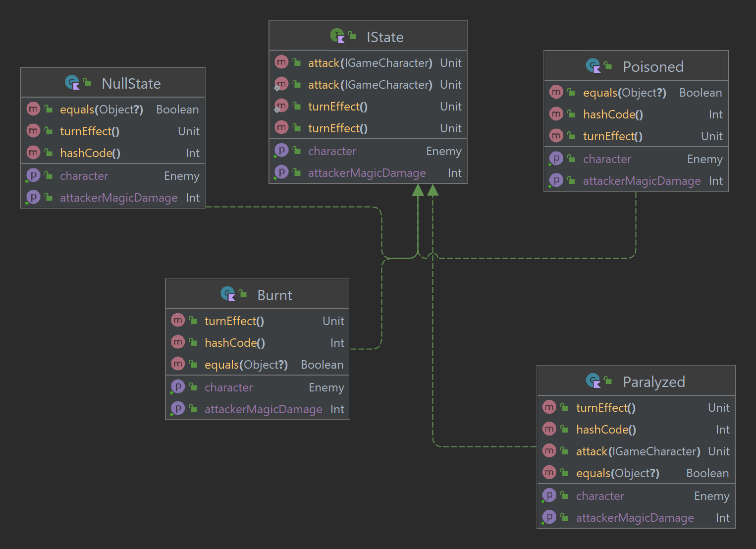The height and width of the screenshot is (549, 756).
Task: Click method icon beside Paralyzed attack(IGameCharacter)
Action: [x=549, y=450]
